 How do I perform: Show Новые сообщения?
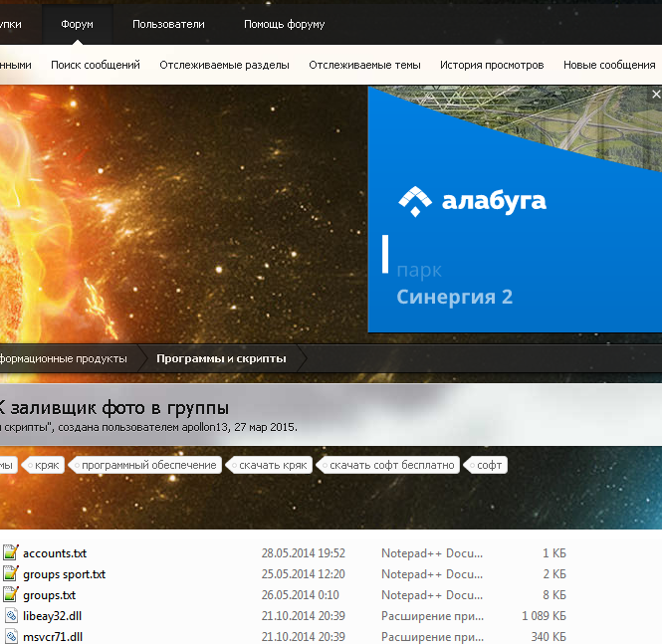(608, 65)
